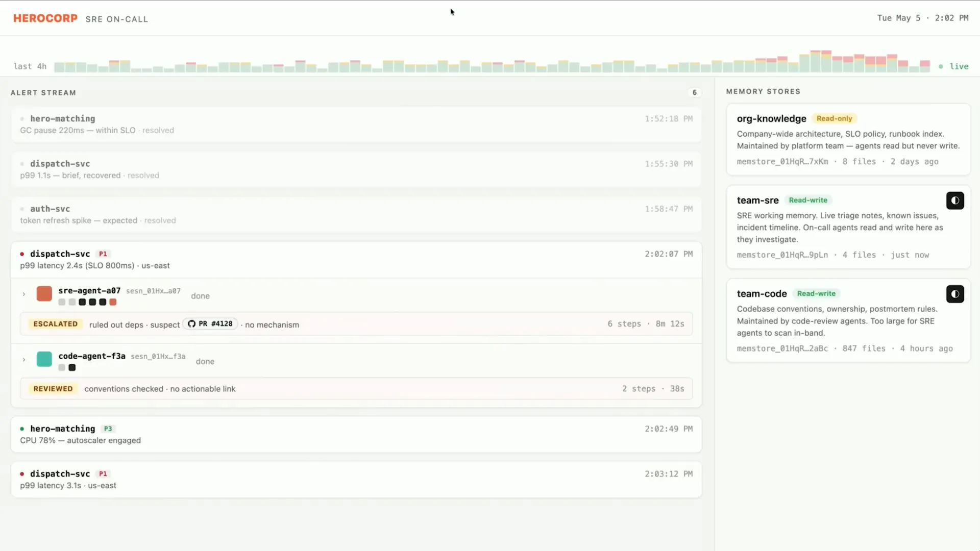The width and height of the screenshot is (980, 551).
Task: Click the P1 badge on the 2:02:07 alert
Action: click(103, 254)
